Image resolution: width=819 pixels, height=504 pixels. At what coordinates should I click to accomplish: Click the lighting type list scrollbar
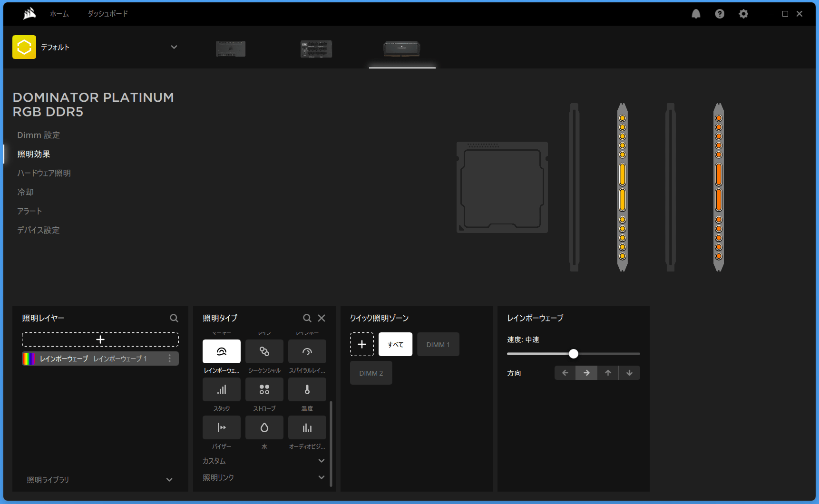(x=331, y=443)
